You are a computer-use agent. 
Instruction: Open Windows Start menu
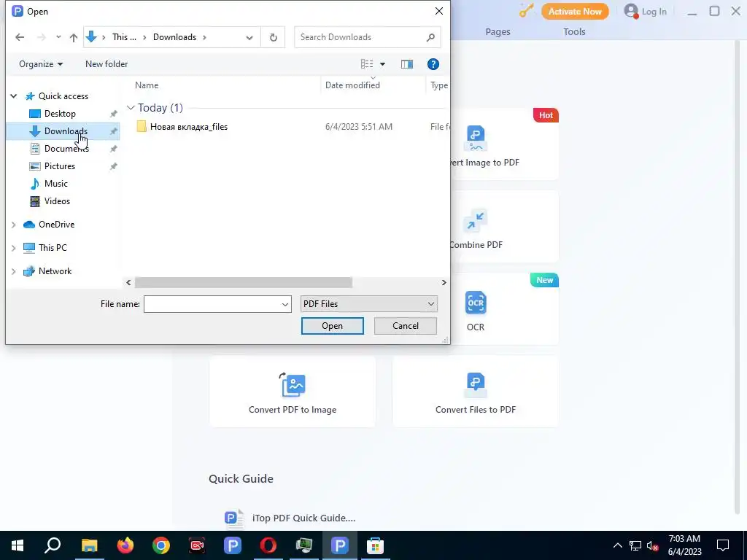(18, 545)
